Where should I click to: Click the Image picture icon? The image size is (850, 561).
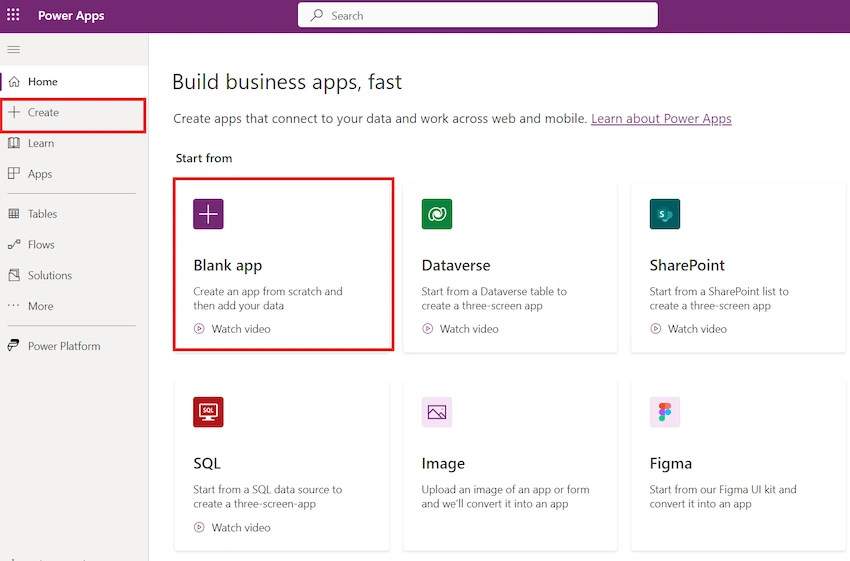[x=437, y=412]
